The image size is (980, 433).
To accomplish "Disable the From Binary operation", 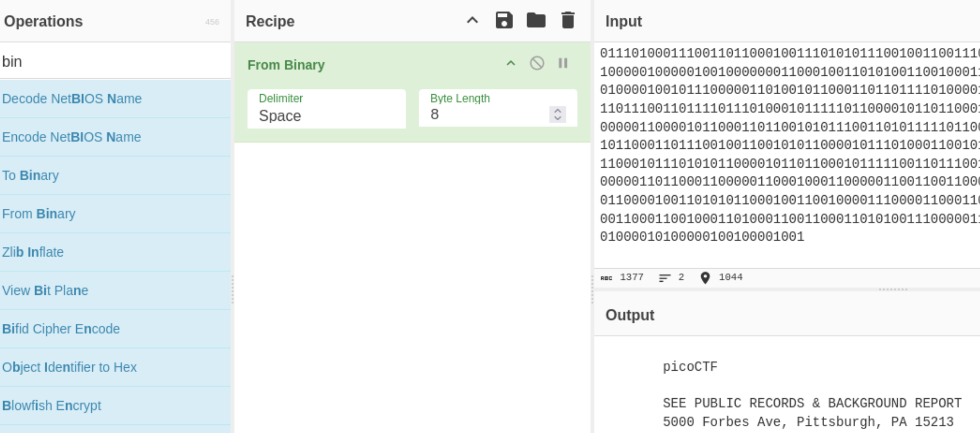I will coord(537,63).
